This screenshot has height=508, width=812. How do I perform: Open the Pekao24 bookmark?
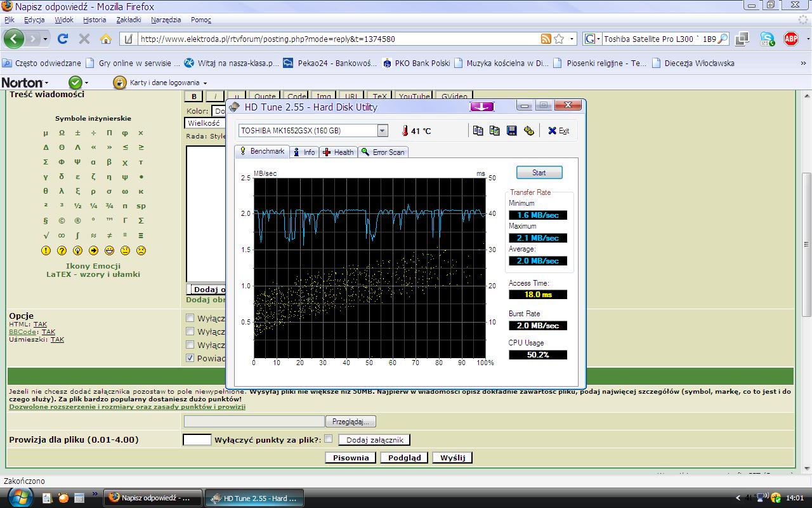click(x=330, y=63)
